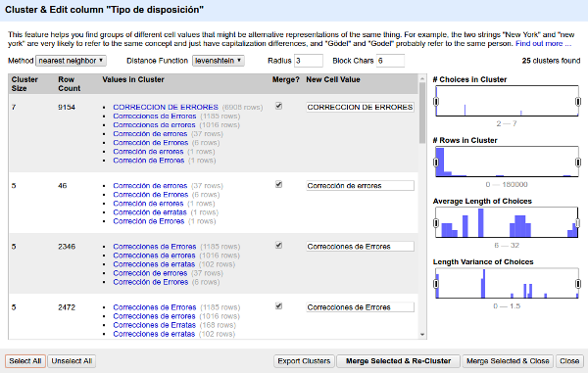Grab right handle of Average Length of Choices slider

[578, 223]
